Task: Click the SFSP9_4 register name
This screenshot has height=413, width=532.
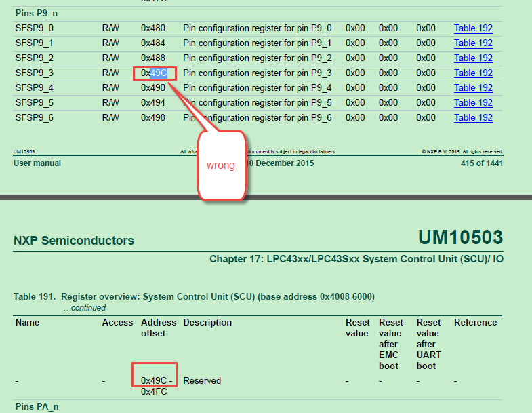Action: [35, 88]
